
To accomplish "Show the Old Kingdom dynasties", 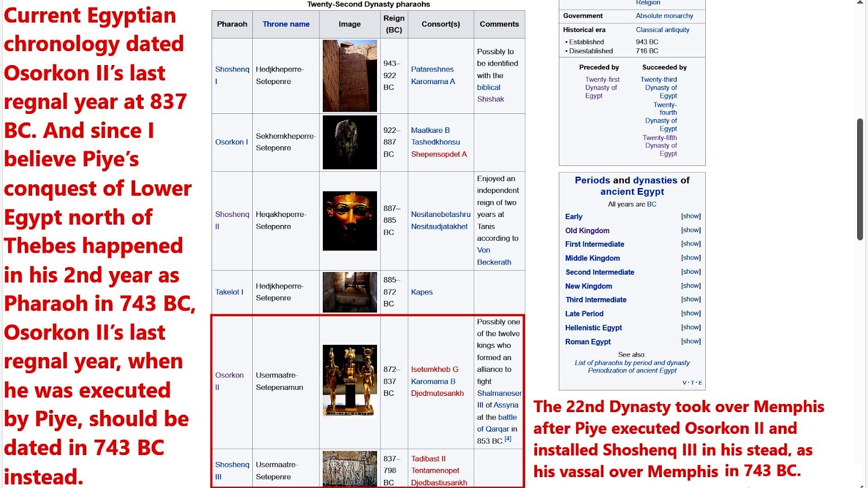I will point(691,230).
